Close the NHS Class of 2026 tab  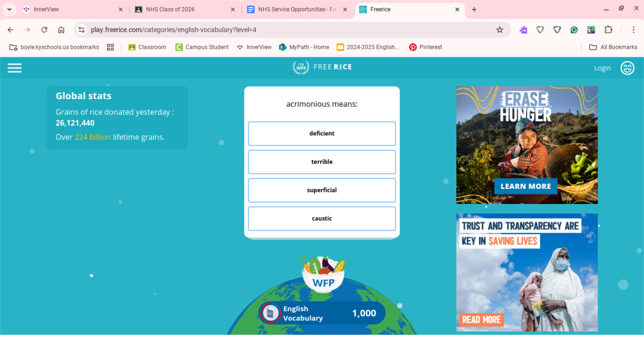click(232, 10)
